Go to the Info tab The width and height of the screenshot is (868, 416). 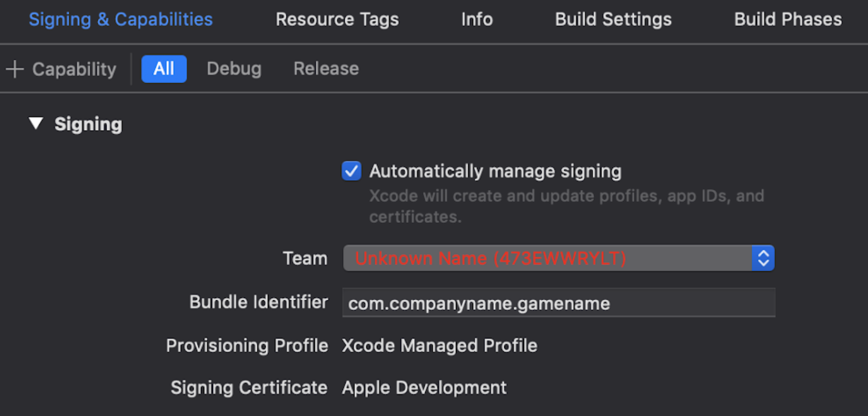(x=477, y=19)
